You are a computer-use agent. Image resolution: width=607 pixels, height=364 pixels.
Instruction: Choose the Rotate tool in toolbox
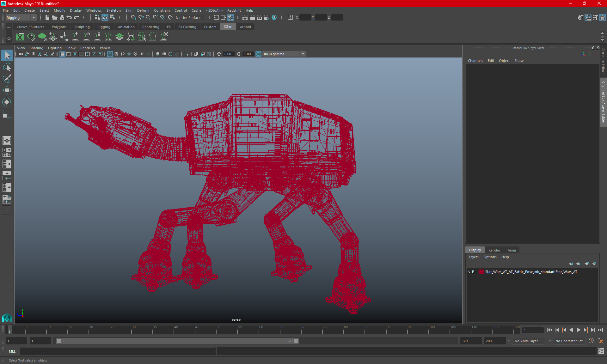click(7, 102)
